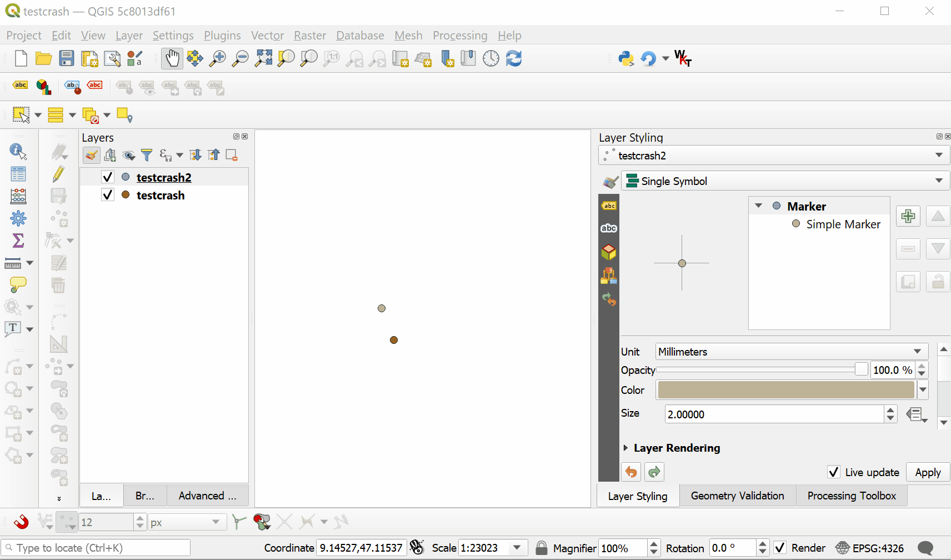Toggle visibility of testcrash layer

pyautogui.click(x=108, y=195)
